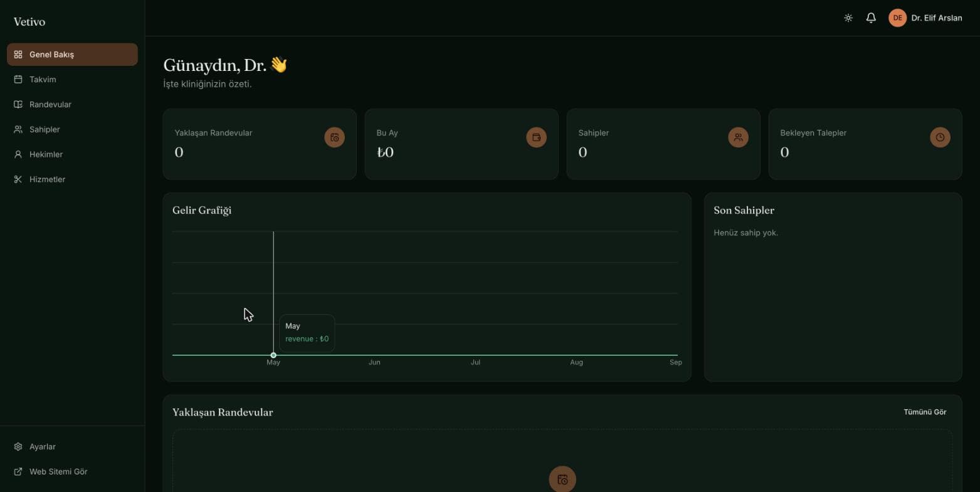
Task: Click the Aug label on the chart axis
Action: [576, 363]
